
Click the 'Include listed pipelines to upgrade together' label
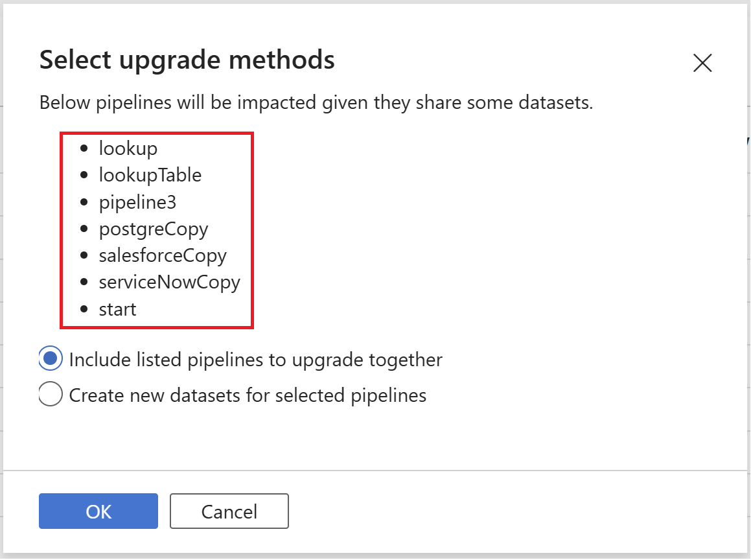tap(255, 359)
